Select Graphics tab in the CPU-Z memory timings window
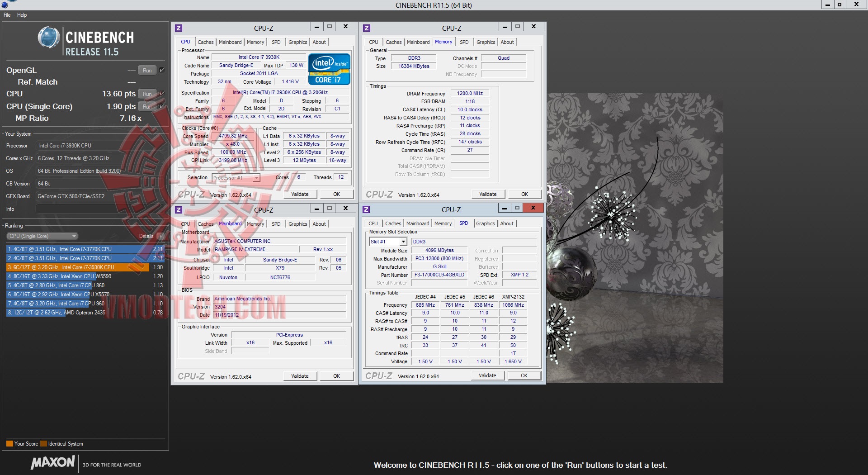868x475 pixels. pyautogui.click(x=486, y=42)
